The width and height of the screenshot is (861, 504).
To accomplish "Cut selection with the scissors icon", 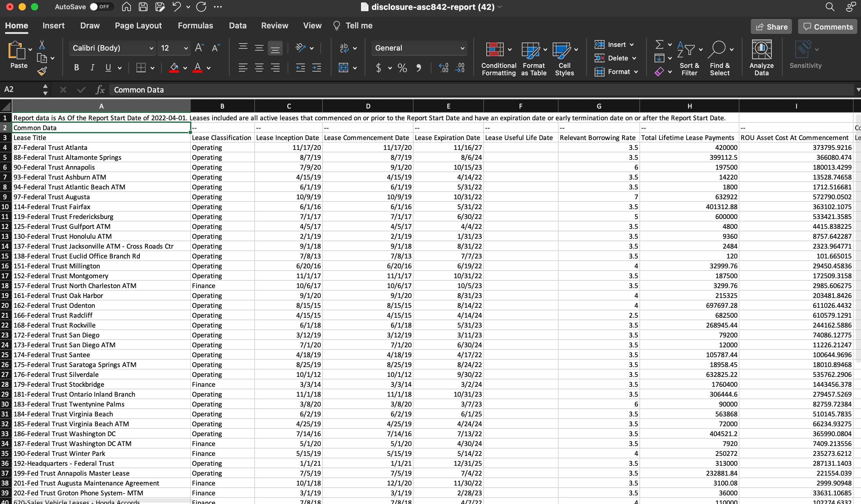I will 42,45.
